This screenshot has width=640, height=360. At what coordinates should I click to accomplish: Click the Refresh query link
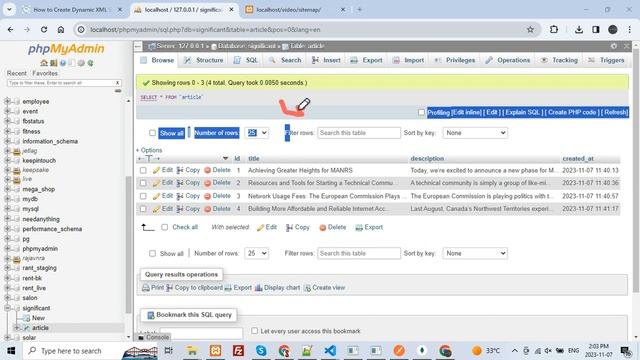pyautogui.click(x=616, y=112)
